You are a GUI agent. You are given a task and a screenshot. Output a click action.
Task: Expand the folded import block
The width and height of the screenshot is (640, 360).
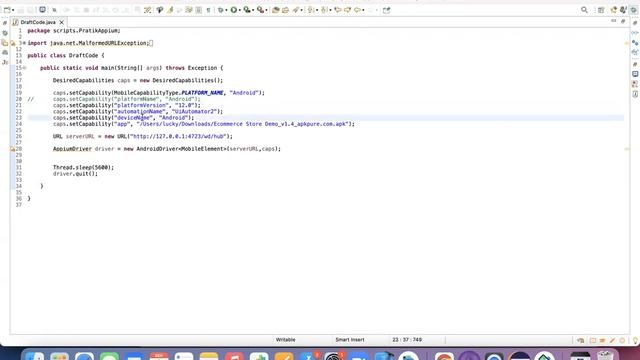coord(24,43)
